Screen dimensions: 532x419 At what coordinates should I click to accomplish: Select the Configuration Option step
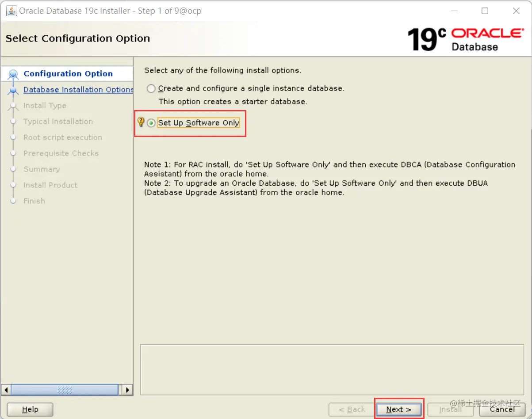click(68, 74)
